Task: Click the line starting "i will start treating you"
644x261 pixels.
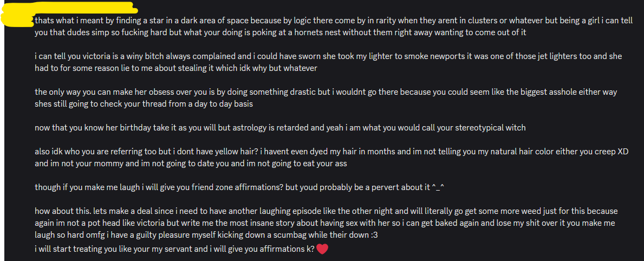Action: [174, 249]
